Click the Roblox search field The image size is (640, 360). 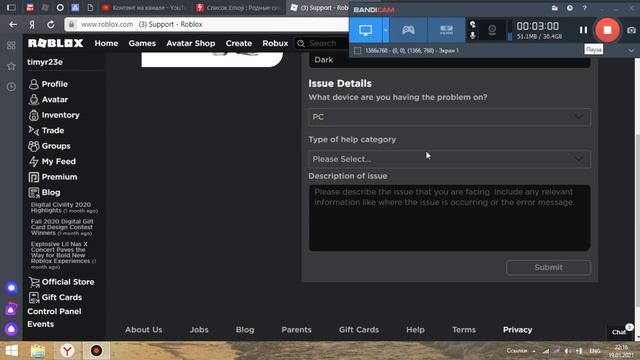pyautogui.click(x=322, y=43)
